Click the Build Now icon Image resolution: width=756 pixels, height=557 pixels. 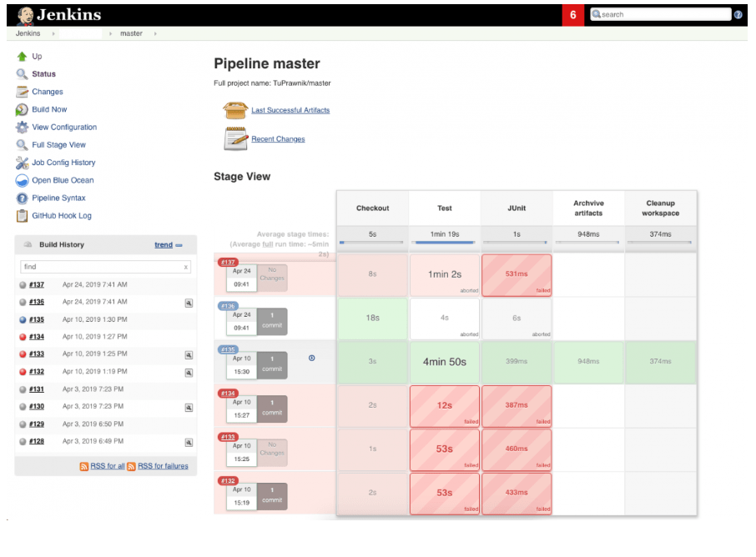tap(21, 109)
